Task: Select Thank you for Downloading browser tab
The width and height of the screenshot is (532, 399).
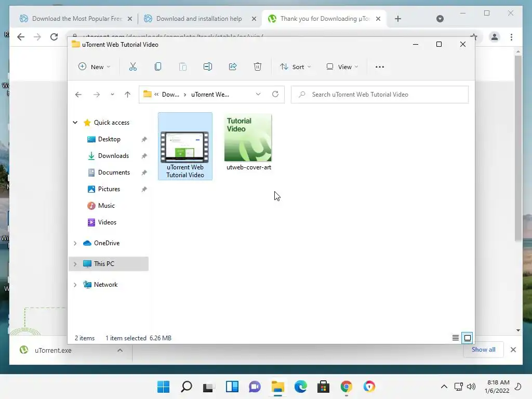Action: coord(325,19)
